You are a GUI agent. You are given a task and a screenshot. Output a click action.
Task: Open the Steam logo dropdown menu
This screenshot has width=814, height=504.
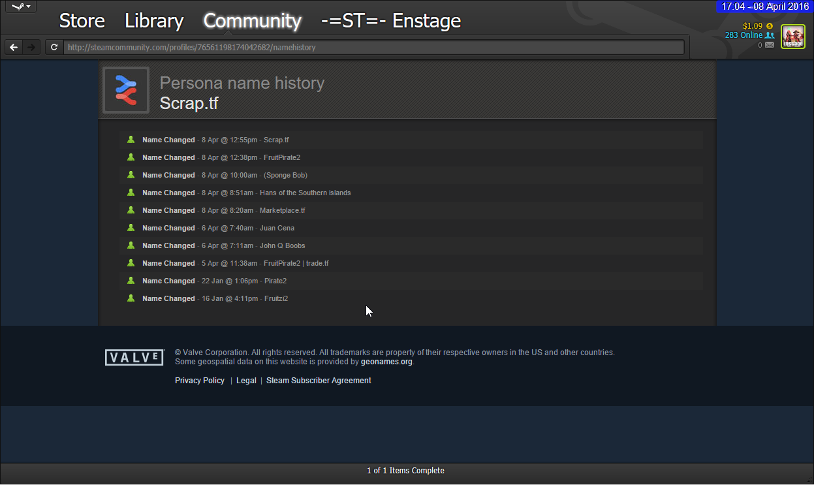[20, 7]
